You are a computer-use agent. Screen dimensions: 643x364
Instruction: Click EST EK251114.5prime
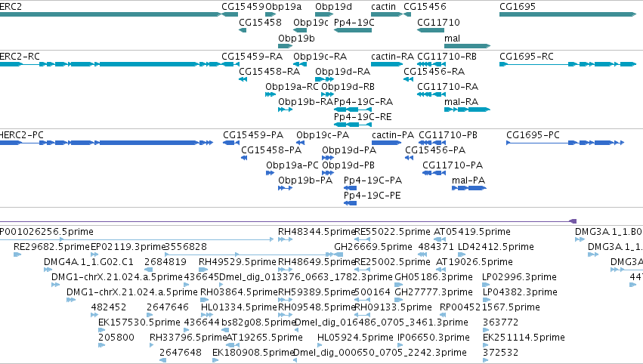524,338
